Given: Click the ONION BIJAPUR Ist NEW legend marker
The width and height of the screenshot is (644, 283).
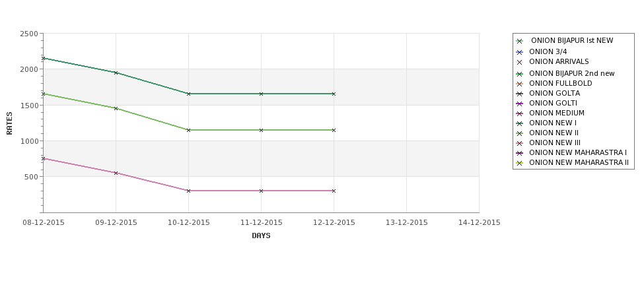Looking at the screenshot, I should tap(520, 41).
